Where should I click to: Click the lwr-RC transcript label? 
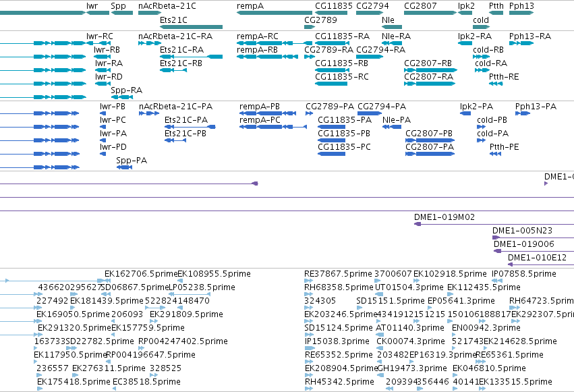(x=100, y=36)
